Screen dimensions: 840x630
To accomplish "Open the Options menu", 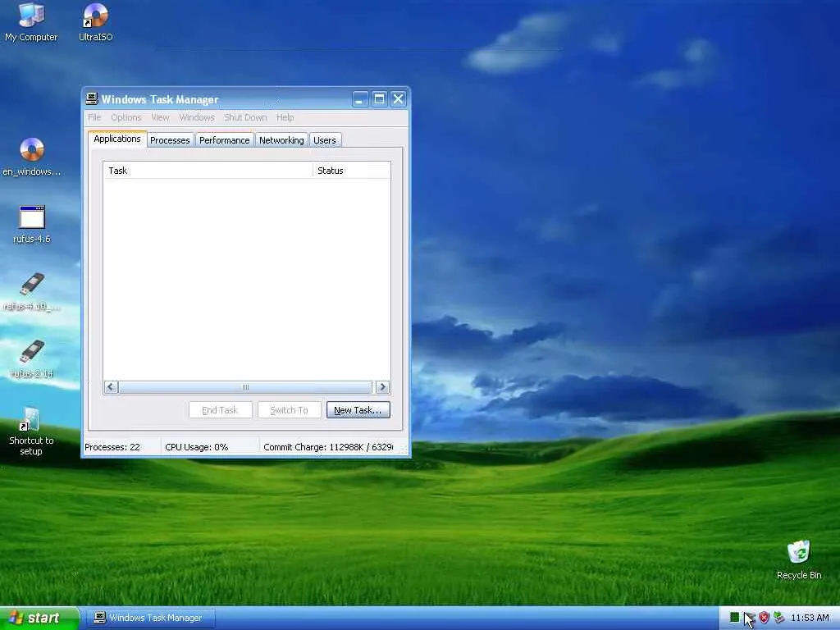I will (x=126, y=117).
